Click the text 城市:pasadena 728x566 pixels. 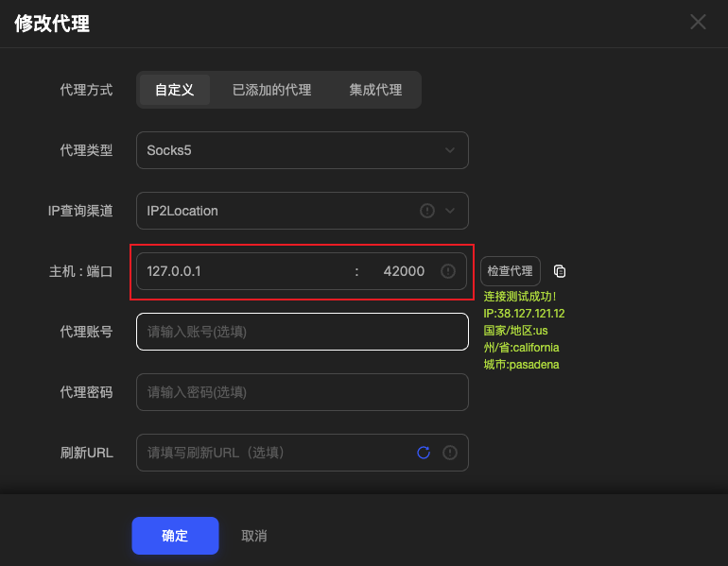[x=521, y=365]
